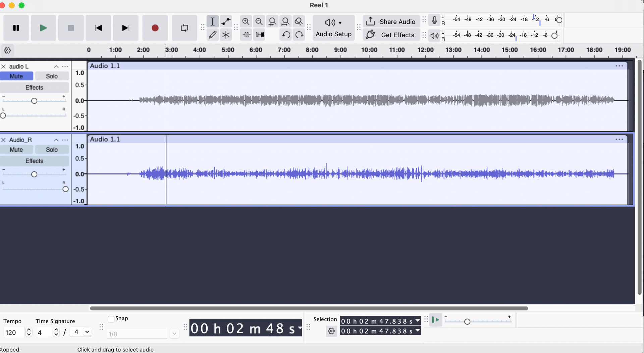Click the Get Effects button

pyautogui.click(x=391, y=35)
